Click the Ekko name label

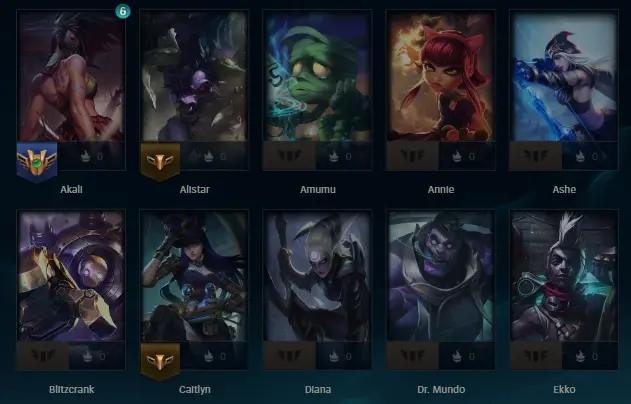564,390
